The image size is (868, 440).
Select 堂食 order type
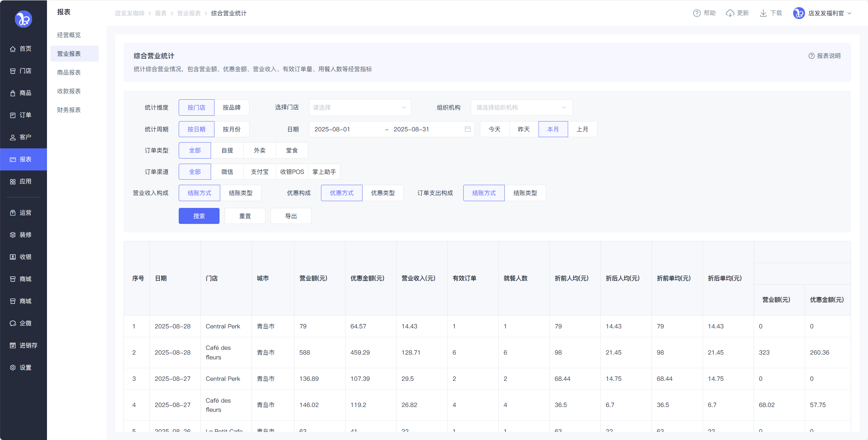tap(292, 150)
